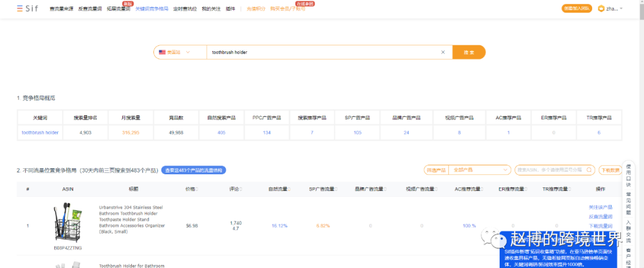Open 反查流量词 nav item

(x=90, y=8)
